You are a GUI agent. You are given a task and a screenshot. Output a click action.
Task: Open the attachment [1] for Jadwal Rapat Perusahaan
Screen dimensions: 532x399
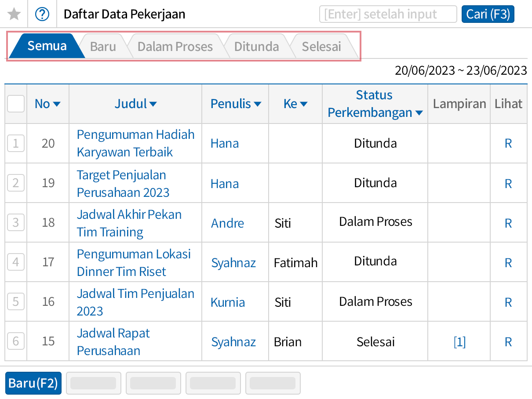[459, 341]
